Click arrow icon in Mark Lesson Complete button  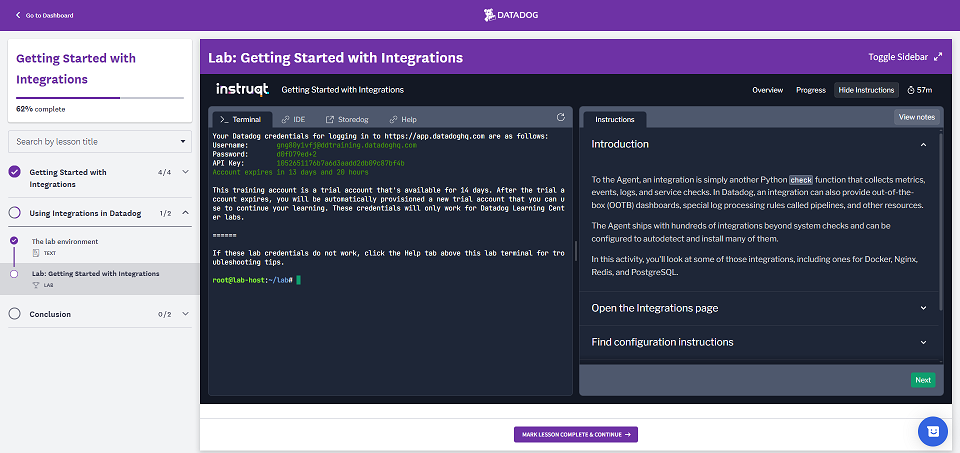click(x=628, y=435)
